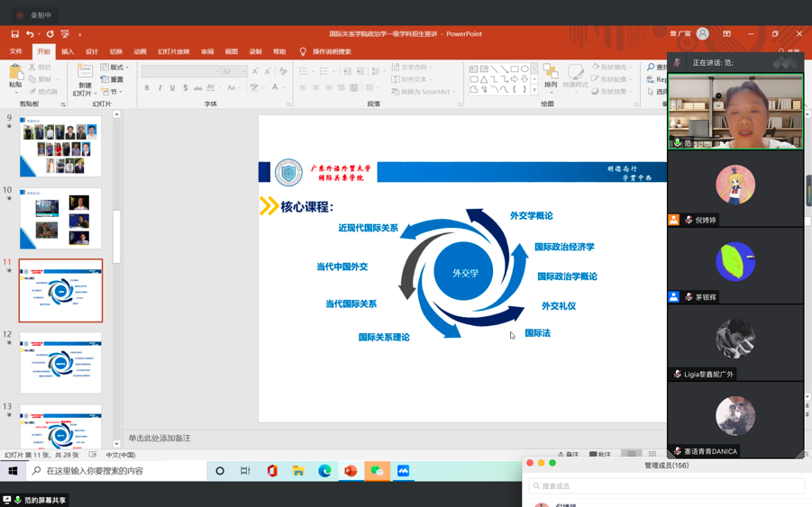Expand the shapes gallery more arrow

534,90
